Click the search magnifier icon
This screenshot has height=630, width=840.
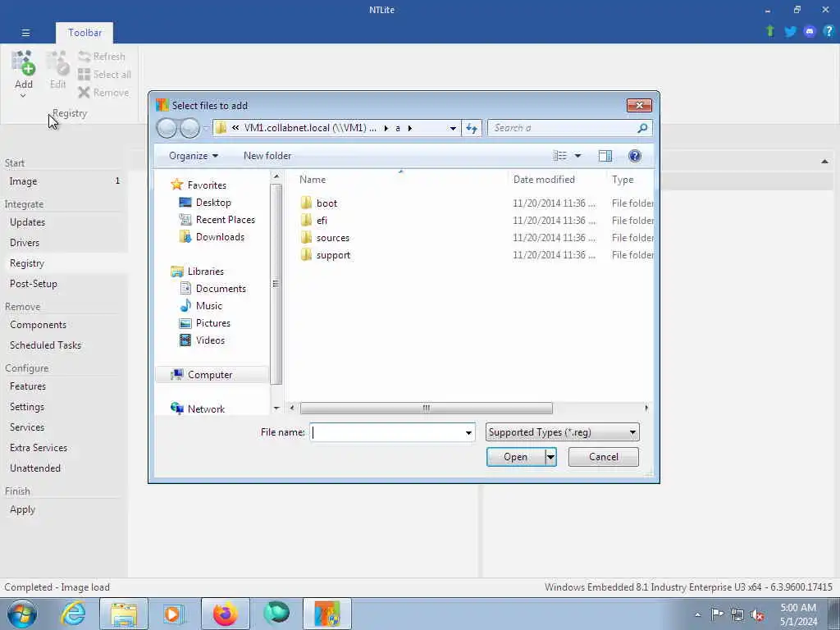point(642,128)
